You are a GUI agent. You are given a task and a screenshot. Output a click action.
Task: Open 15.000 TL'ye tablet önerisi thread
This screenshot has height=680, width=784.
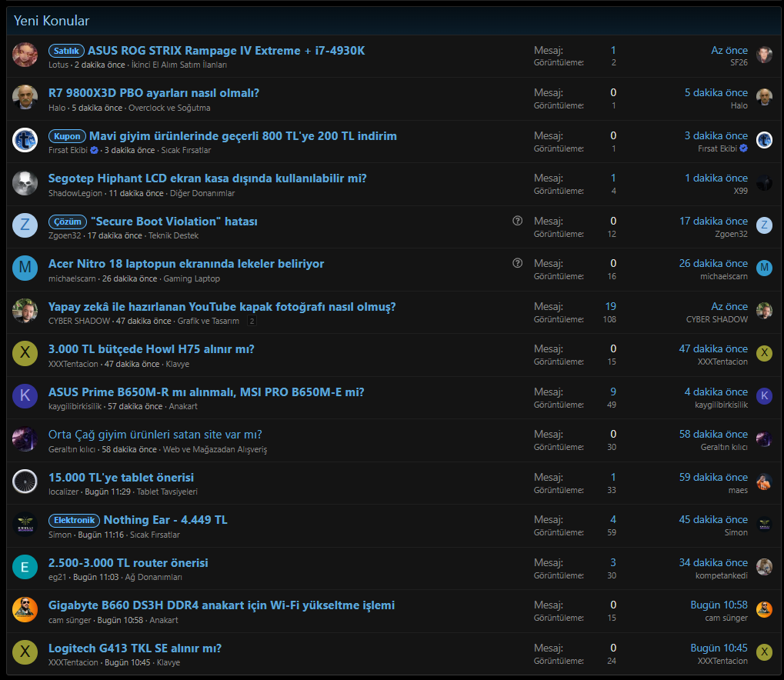pos(121,478)
